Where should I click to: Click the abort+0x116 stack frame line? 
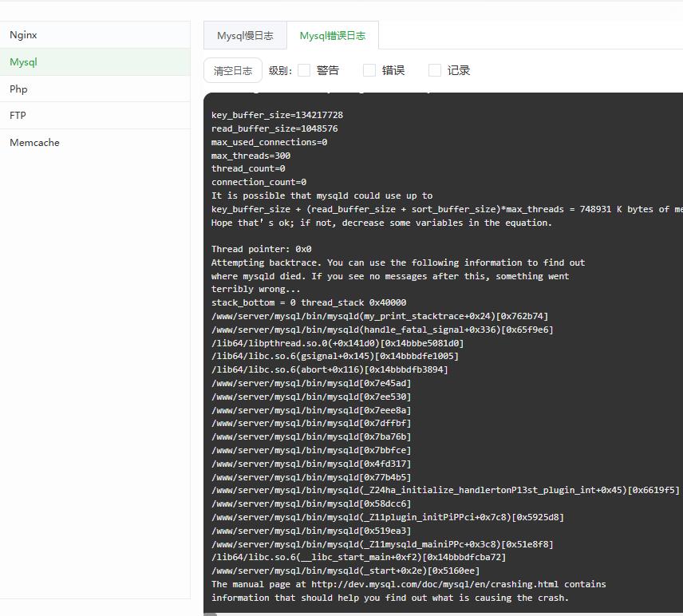pyautogui.click(x=330, y=370)
